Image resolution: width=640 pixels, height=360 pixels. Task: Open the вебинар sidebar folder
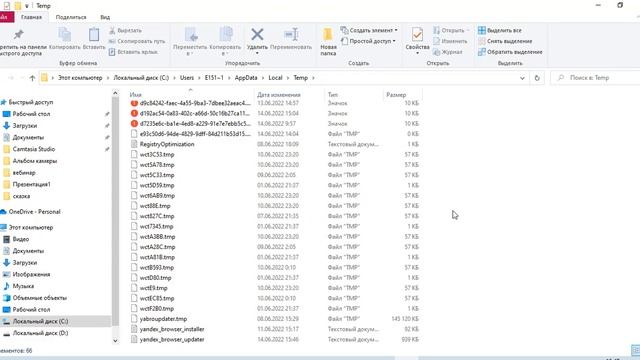(24, 173)
